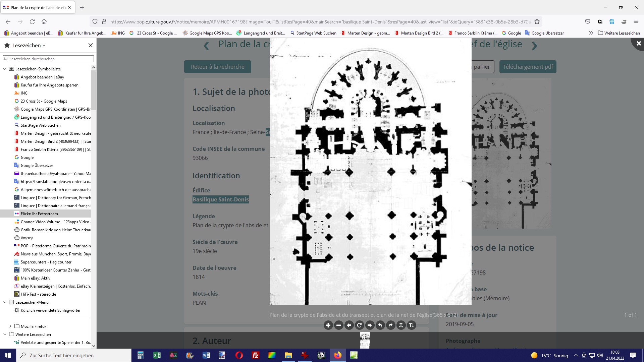Collapse the Lesezeichen-Symbolleiste folder

[5, 69]
